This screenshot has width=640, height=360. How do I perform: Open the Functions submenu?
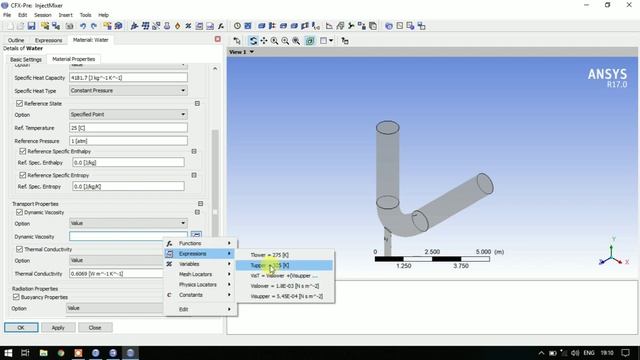coord(200,243)
